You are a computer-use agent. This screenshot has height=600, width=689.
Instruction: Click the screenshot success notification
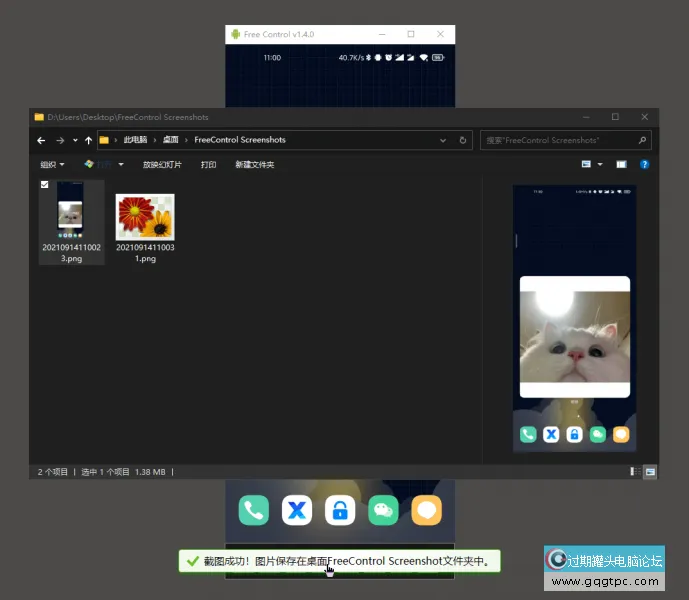click(x=339, y=561)
